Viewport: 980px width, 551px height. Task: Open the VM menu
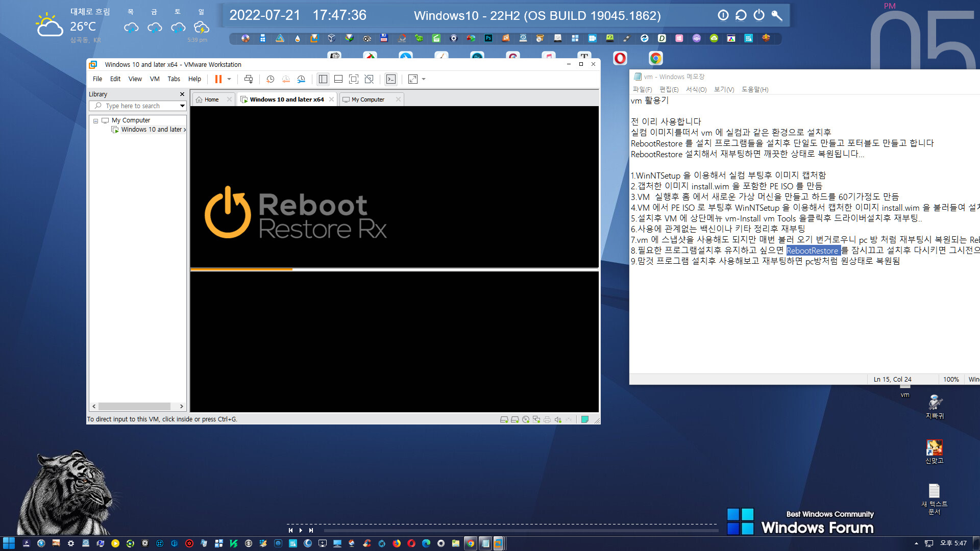tap(155, 79)
